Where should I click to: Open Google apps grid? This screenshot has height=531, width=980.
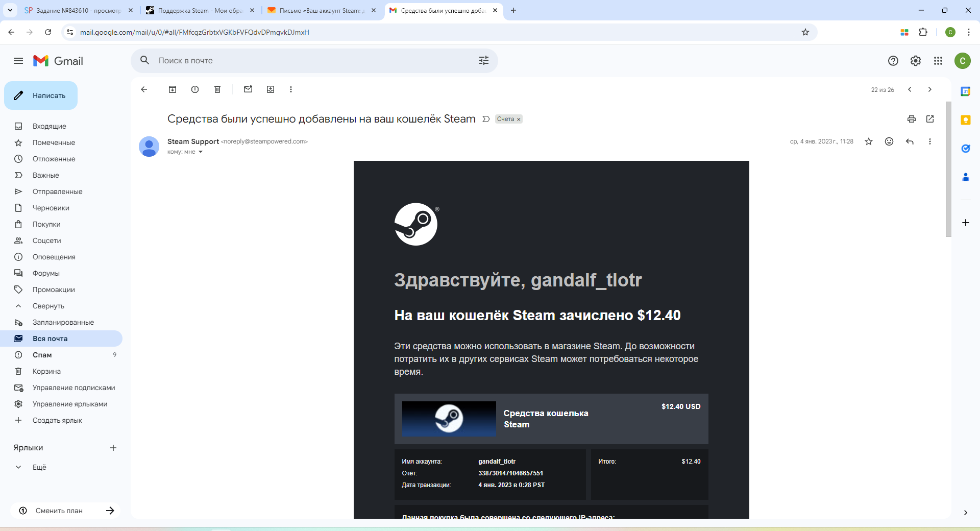938,61
